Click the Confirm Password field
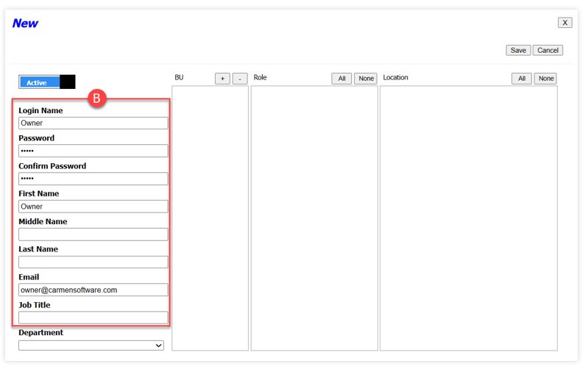This screenshot has height=369, width=588. [x=93, y=179]
